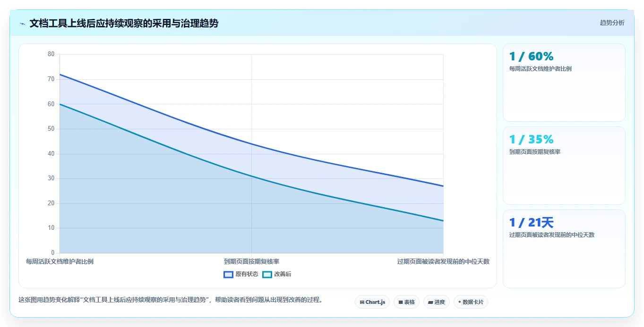Click the x-axis label 每周活跃文档维护者比例
644x327 pixels.
click(60, 261)
